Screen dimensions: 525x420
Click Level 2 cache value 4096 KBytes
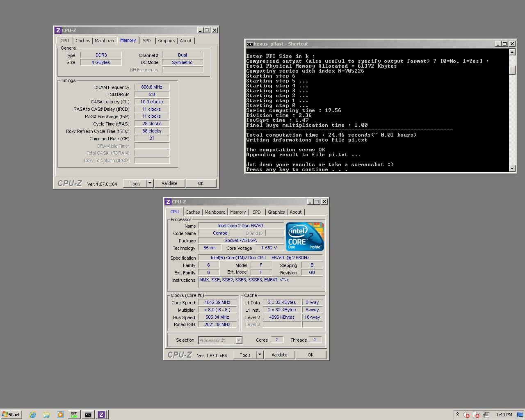click(282, 317)
